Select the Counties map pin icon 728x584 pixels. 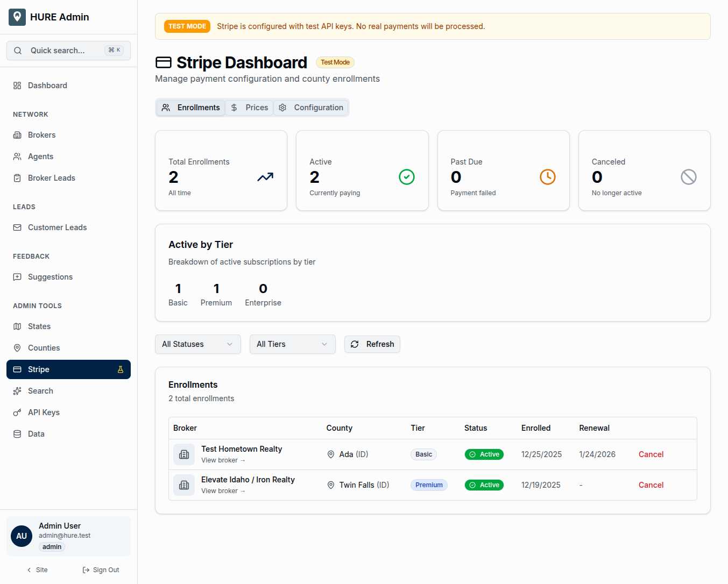tap(18, 348)
